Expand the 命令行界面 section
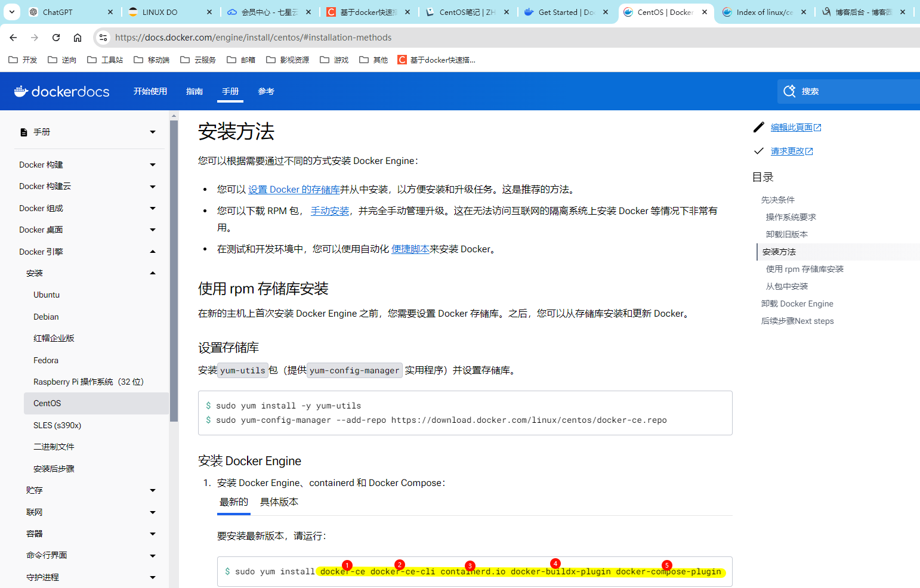The width and height of the screenshot is (920, 588). [x=153, y=556]
